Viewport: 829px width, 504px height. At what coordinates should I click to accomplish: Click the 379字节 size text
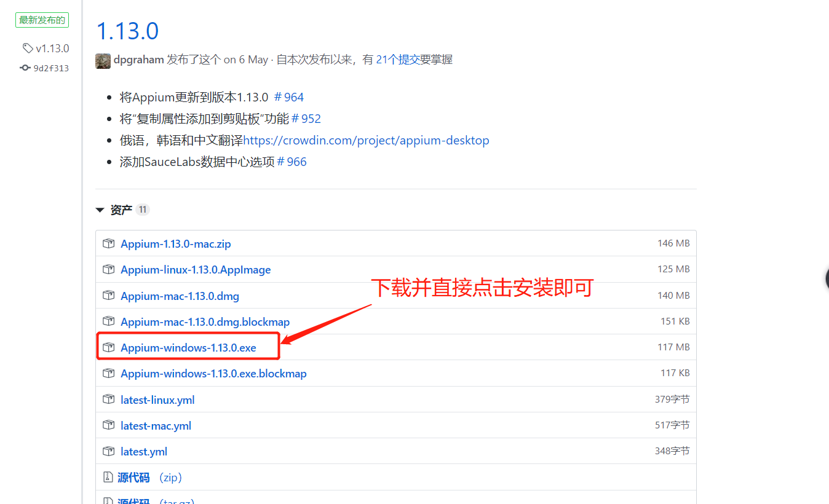click(672, 400)
